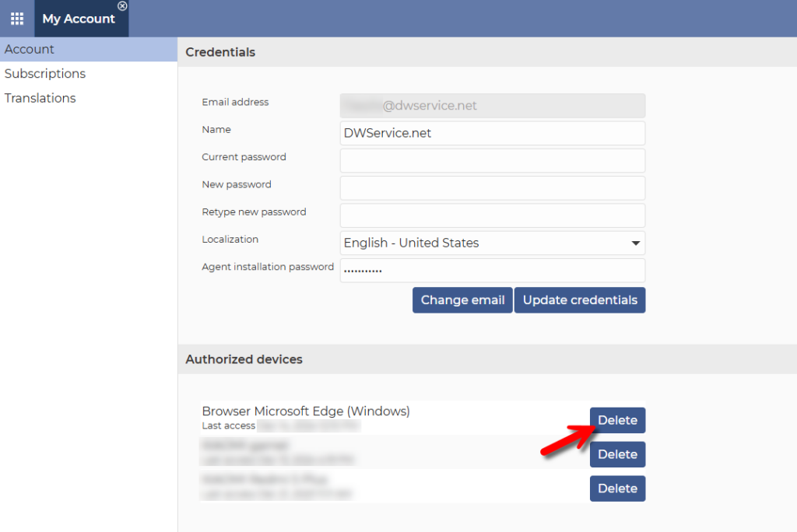Open the Localization dropdown
Screen dimensions: 797x532
click(x=493, y=243)
